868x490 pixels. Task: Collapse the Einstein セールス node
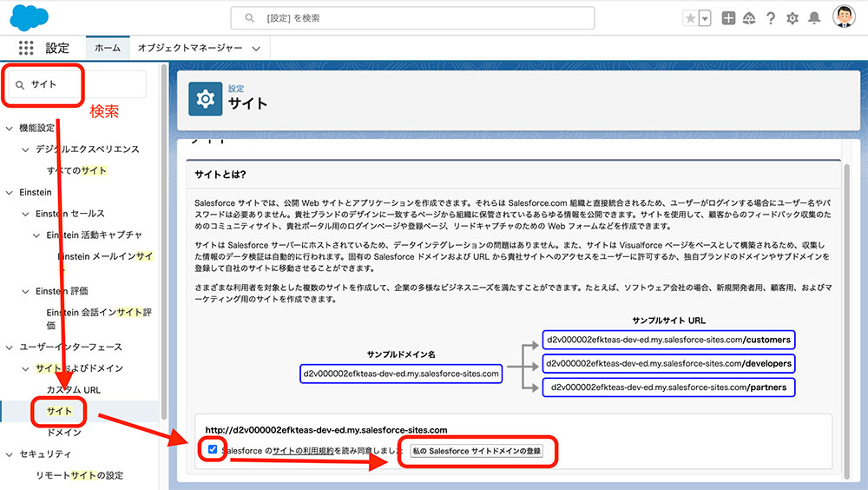(25, 214)
